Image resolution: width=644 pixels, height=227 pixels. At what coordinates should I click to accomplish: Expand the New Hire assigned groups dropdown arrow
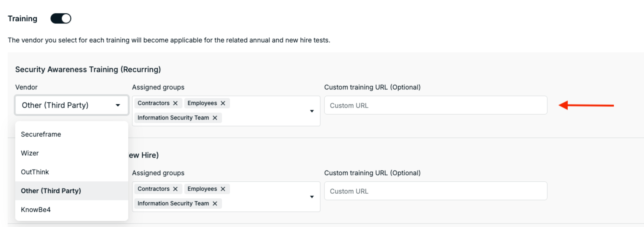pos(312,197)
